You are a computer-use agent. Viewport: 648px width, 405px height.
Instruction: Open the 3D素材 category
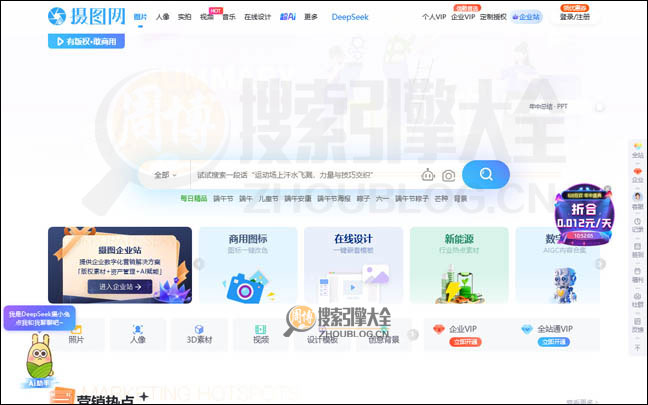199,334
